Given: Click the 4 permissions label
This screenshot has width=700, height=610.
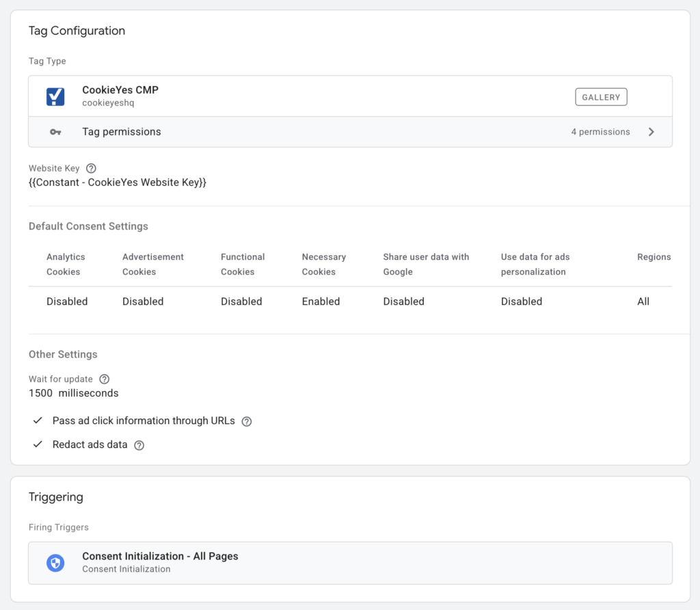Looking at the screenshot, I should click(x=600, y=132).
